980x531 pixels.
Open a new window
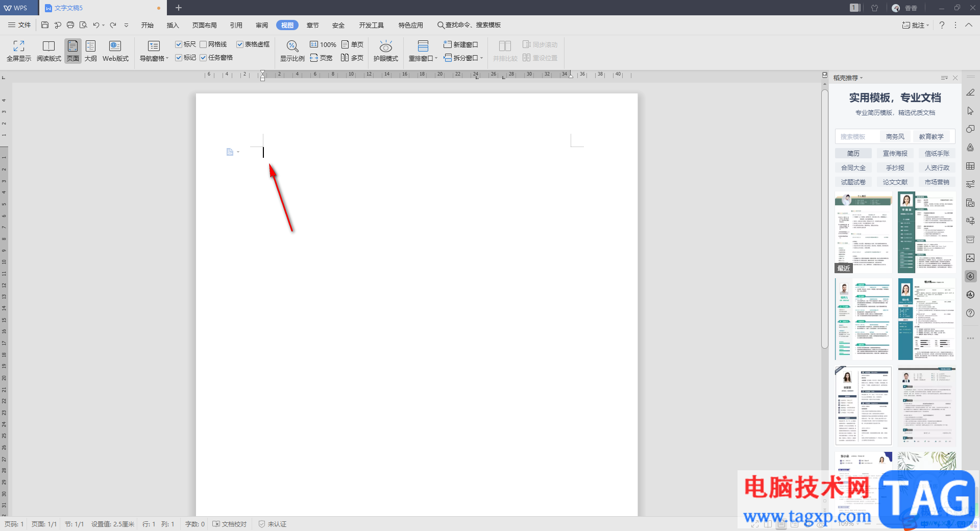pos(460,44)
